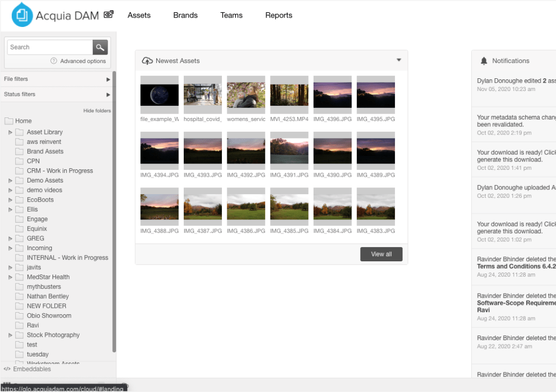Open the Newest Assets panel dropdown
The width and height of the screenshot is (556, 392).
click(x=399, y=60)
